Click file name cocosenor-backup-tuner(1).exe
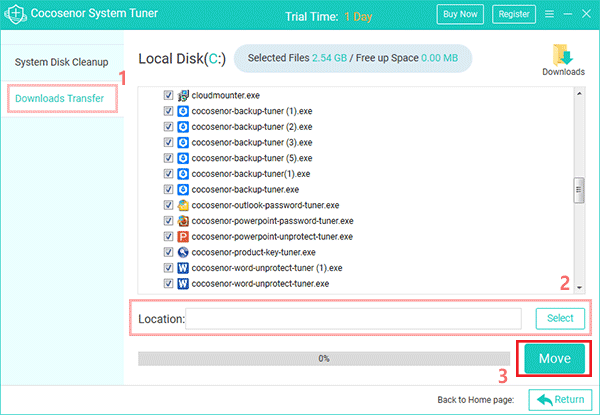 click(x=251, y=174)
